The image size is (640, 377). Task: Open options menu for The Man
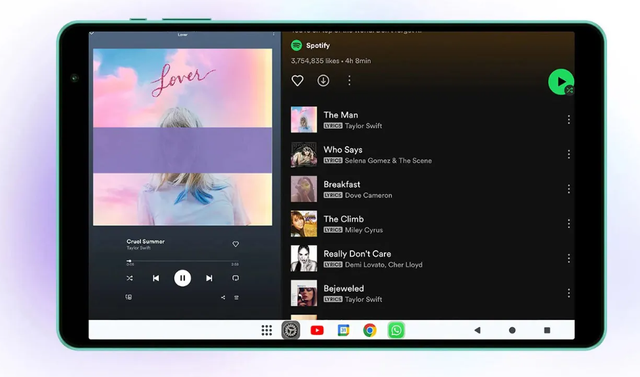coord(569,120)
